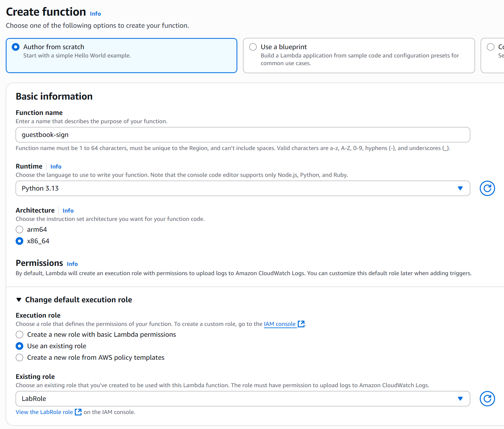
Task: Collapse Change default execution role section
Action: pos(19,300)
